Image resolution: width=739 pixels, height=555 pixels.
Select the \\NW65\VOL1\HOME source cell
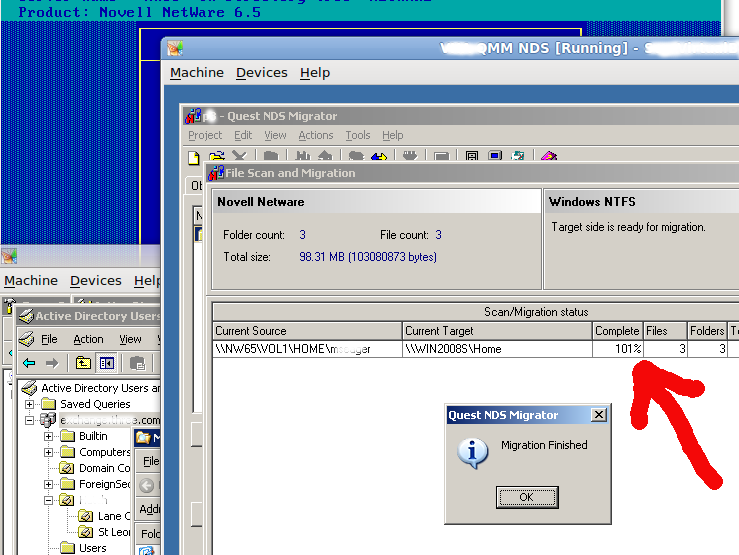click(x=307, y=349)
